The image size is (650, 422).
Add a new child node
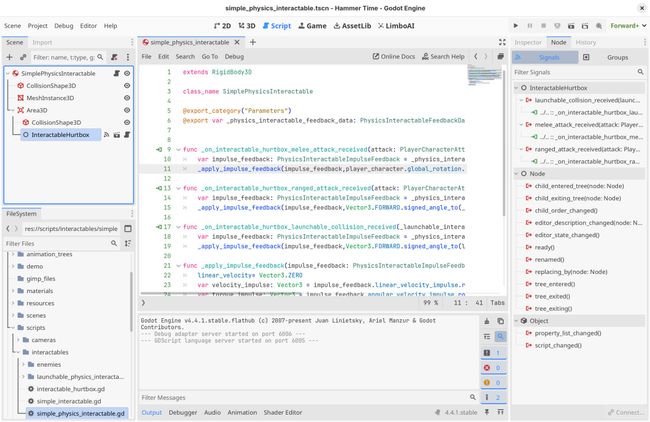point(9,57)
